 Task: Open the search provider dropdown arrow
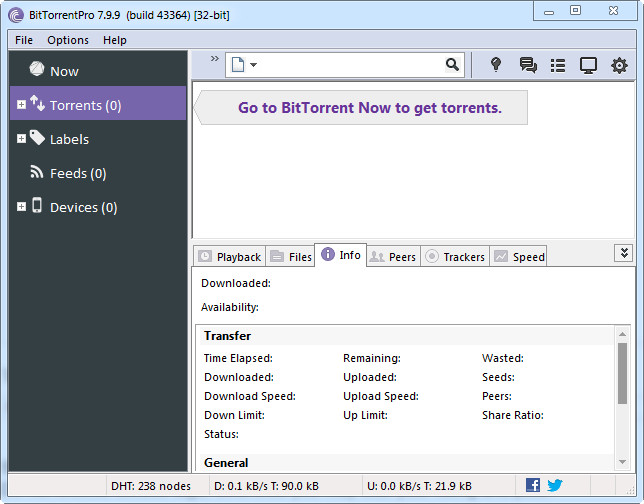coord(254,66)
